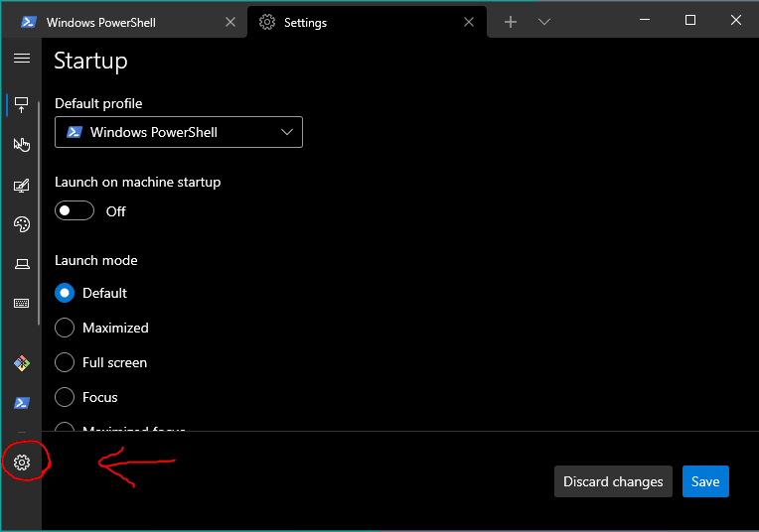Screen dimensions: 759x532
Task: Click PowerShell icon in first tab
Action: pyautogui.click(x=29, y=22)
